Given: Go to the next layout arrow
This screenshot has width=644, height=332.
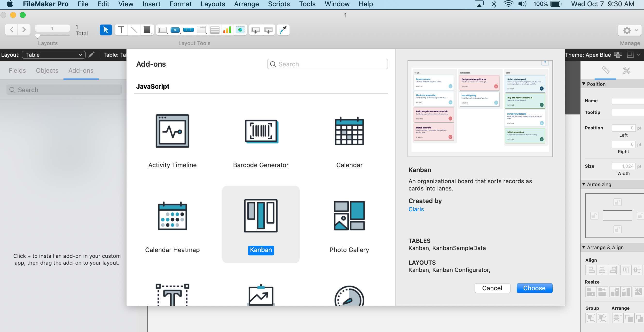Looking at the screenshot, I should tap(24, 30).
